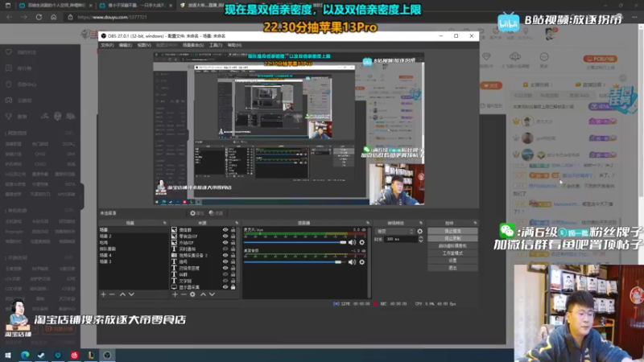644x362 pixels.
Task: Show the hidden 实时通知 source
Action: pos(225,249)
